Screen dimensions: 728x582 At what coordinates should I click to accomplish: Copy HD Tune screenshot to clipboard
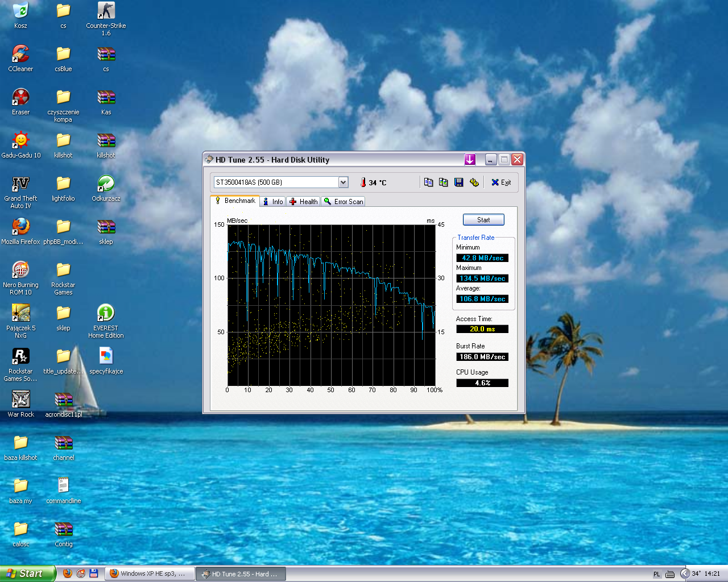444,182
